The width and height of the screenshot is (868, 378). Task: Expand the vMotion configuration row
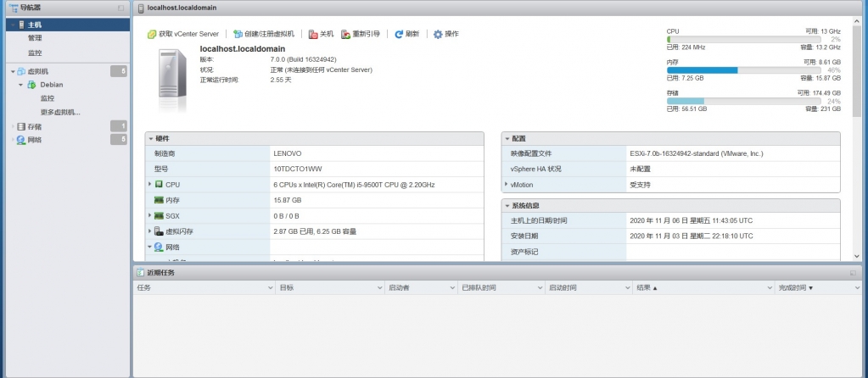click(x=506, y=184)
